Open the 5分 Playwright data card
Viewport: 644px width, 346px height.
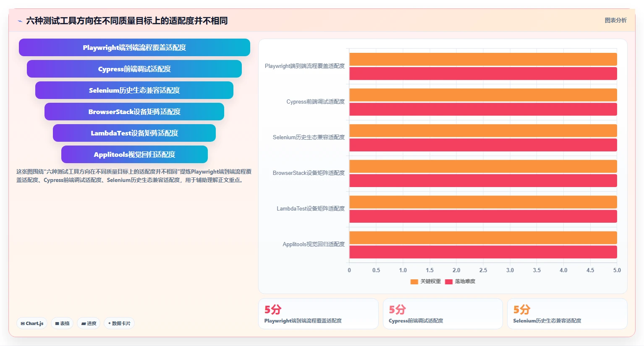click(318, 314)
